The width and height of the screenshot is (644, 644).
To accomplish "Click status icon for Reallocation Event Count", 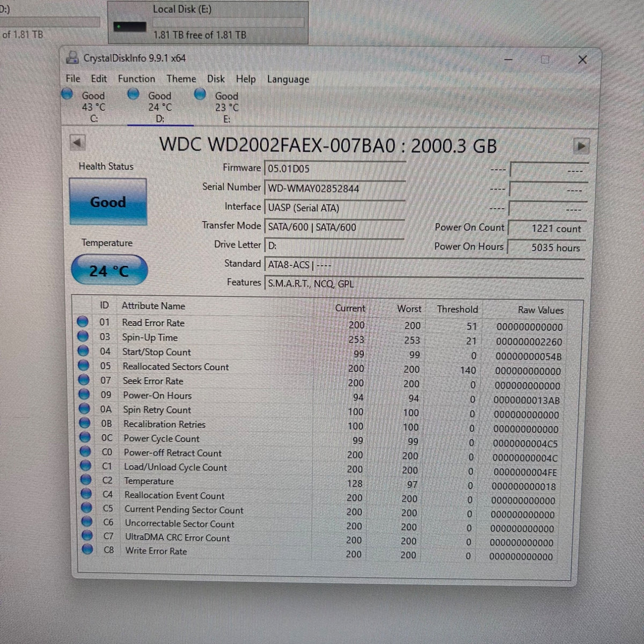I will 86,493.
